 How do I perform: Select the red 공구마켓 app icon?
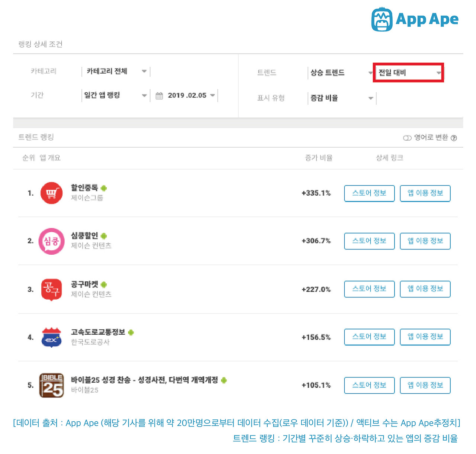[x=51, y=289]
